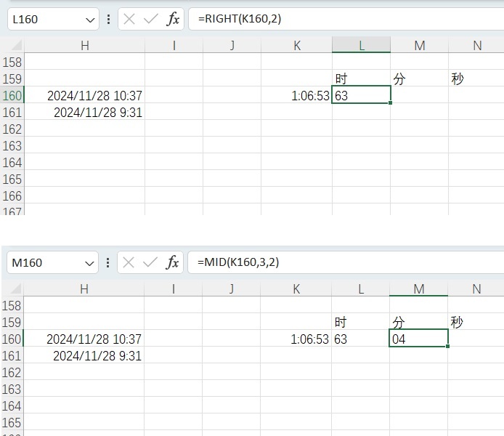Click the three-dot handle next to M160 Name Box
The width and height of the screenshot is (504, 436).
point(108,263)
